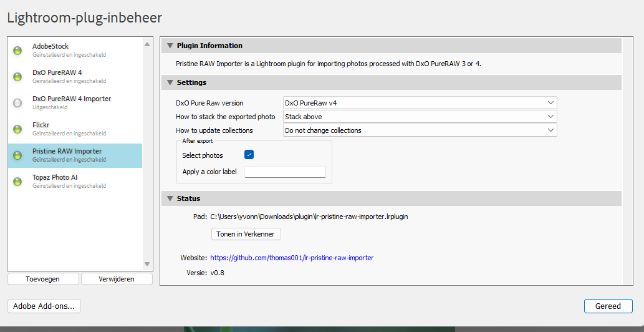The image size is (644, 332).
Task: Open the GitHub lr-pristine-raw-importer website link
Action: [x=292, y=258]
